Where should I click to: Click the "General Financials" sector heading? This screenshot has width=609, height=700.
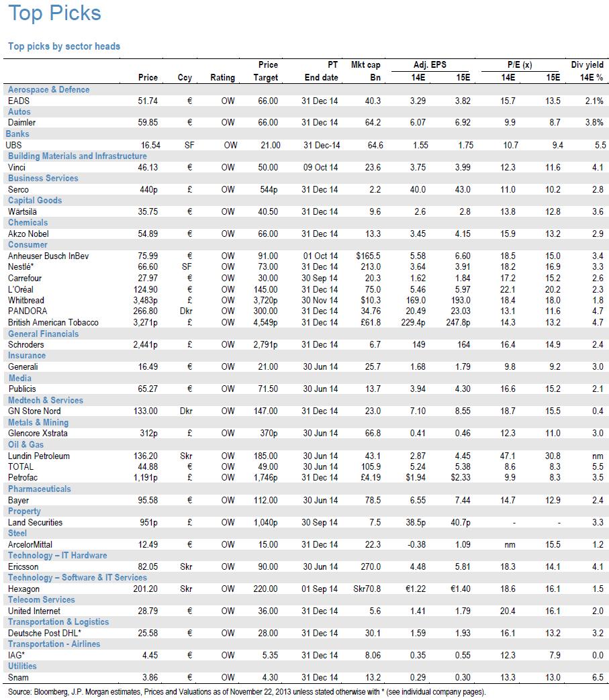(x=44, y=334)
